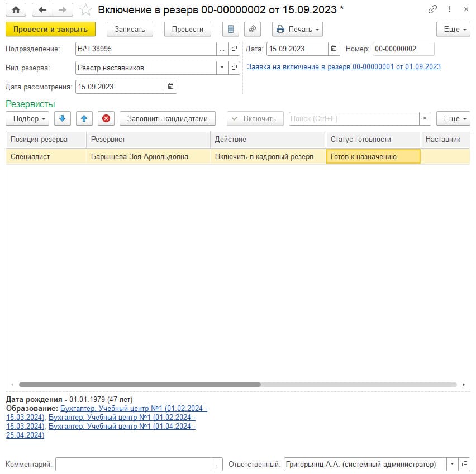Copy link to document via chain icon

(432, 9)
